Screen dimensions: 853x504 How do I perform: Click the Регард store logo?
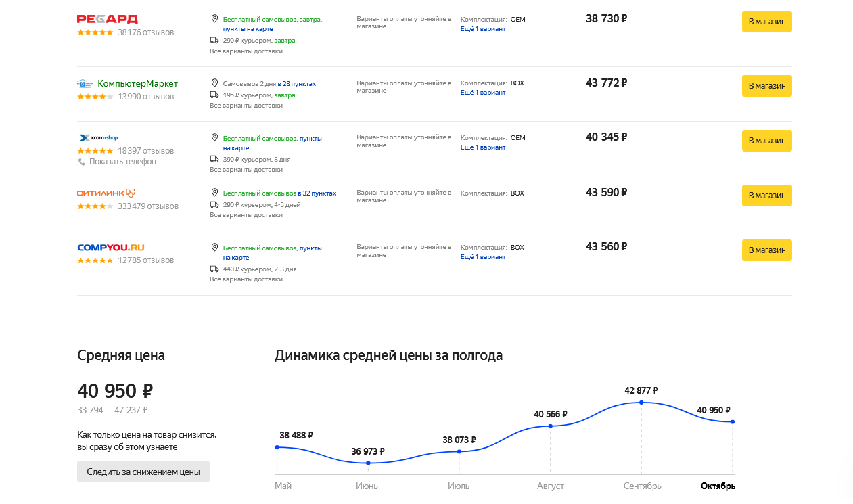(x=107, y=19)
